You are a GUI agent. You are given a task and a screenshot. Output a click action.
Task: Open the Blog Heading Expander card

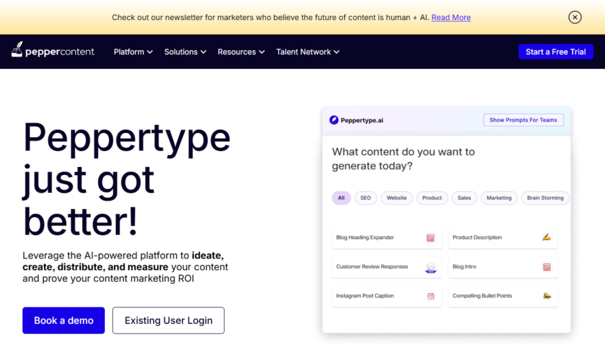[386, 238]
